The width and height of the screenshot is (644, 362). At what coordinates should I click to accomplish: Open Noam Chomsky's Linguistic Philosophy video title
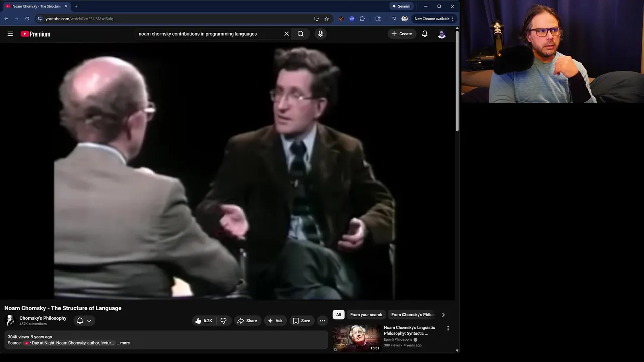pyautogui.click(x=410, y=330)
